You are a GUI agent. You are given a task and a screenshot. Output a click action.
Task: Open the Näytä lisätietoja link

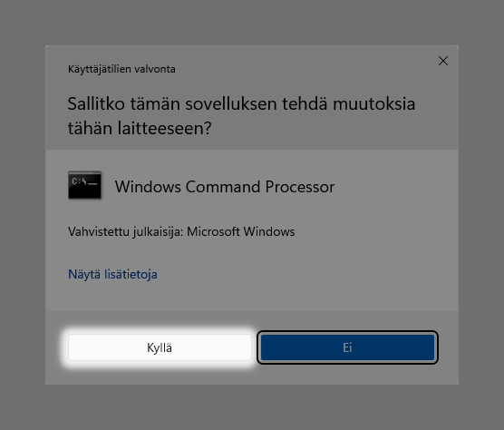click(x=112, y=274)
